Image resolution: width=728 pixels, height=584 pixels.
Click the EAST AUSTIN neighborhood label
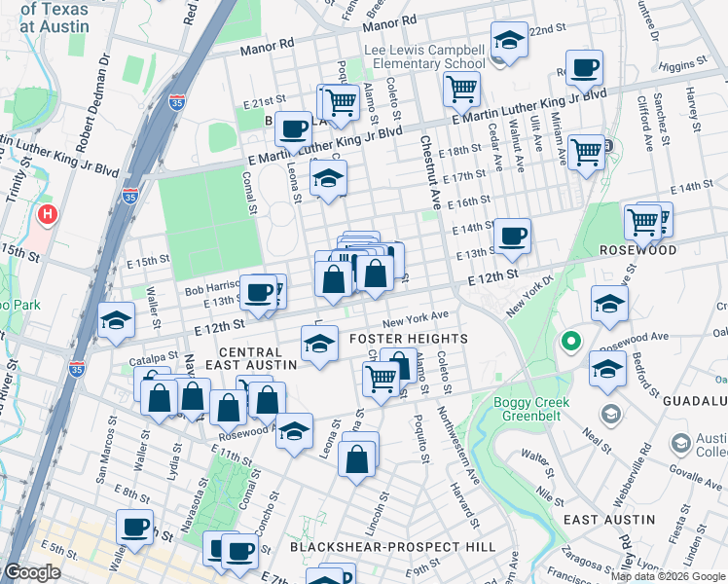tap(609, 520)
